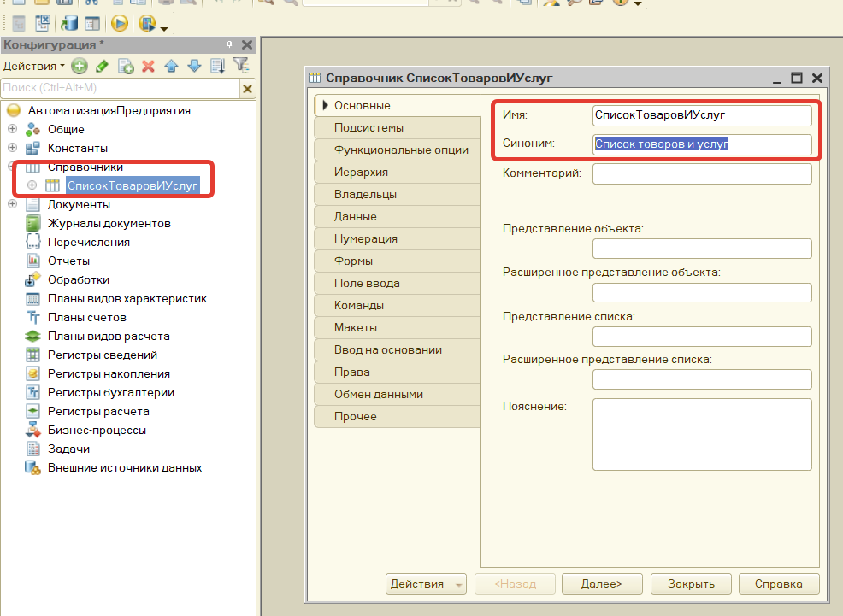Click the Справка button
Image resolution: width=843 pixels, height=616 pixels.
click(x=779, y=584)
